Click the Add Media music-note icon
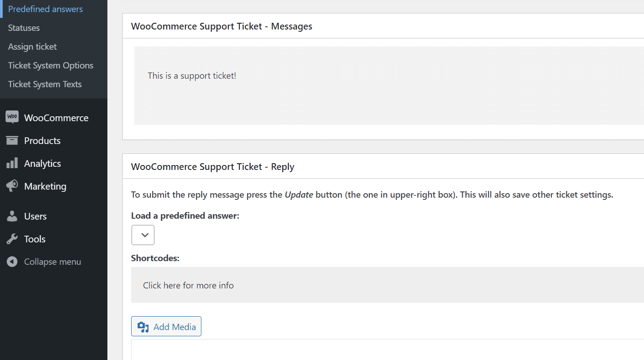Image resolution: width=644 pixels, height=360 pixels. 143,326
